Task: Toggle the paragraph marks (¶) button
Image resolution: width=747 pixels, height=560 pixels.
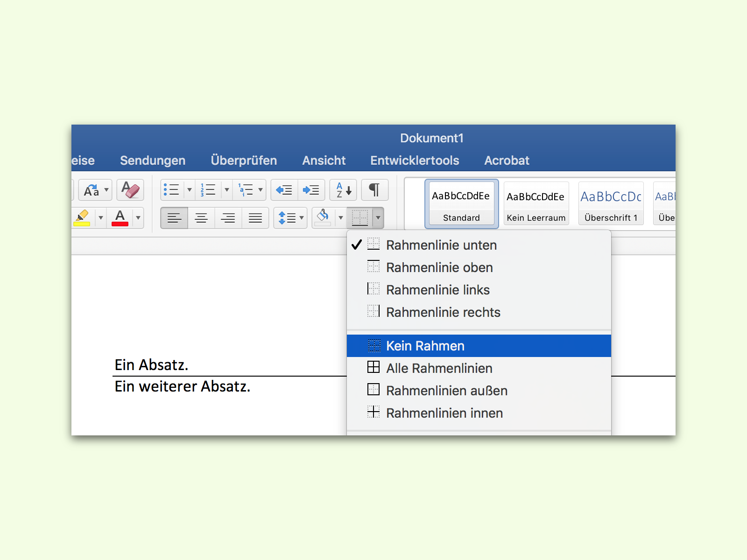Action: pos(374,190)
